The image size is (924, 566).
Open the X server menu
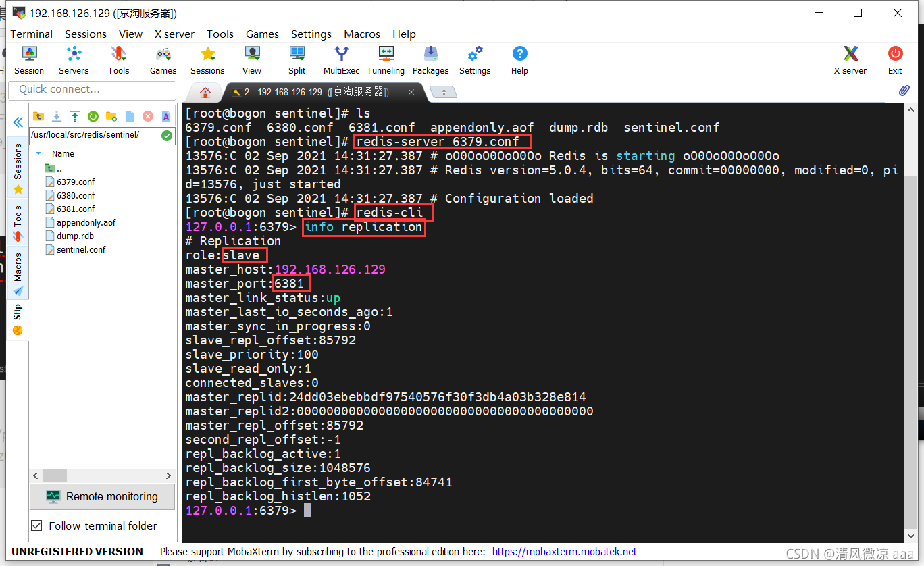174,34
